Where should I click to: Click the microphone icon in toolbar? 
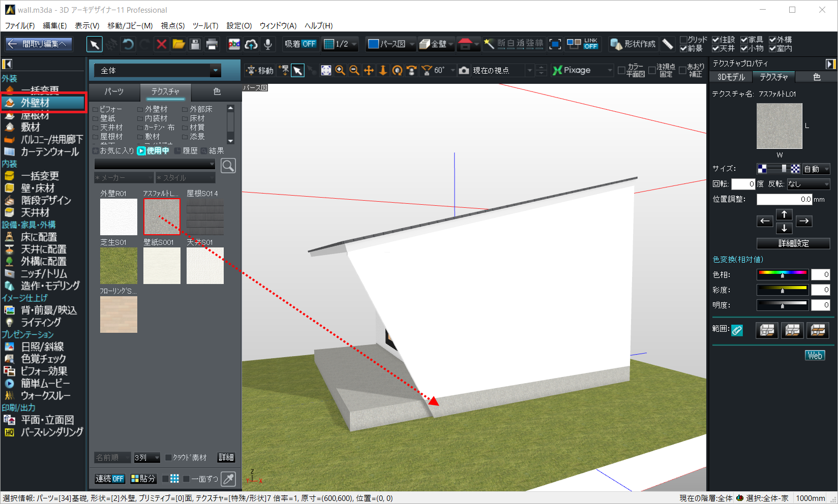pyautogui.click(x=267, y=44)
